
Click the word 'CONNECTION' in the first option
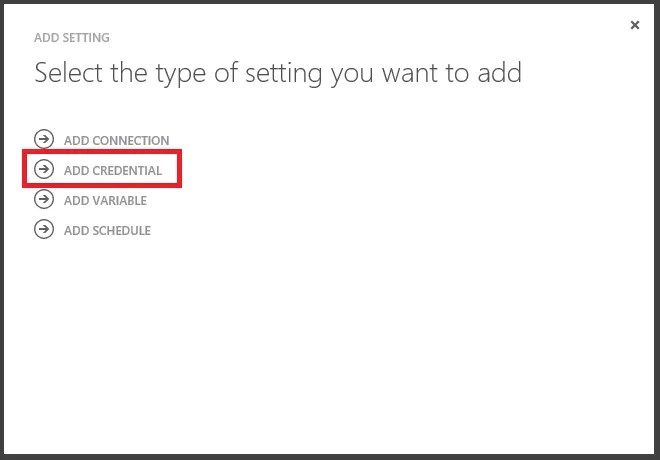click(131, 141)
